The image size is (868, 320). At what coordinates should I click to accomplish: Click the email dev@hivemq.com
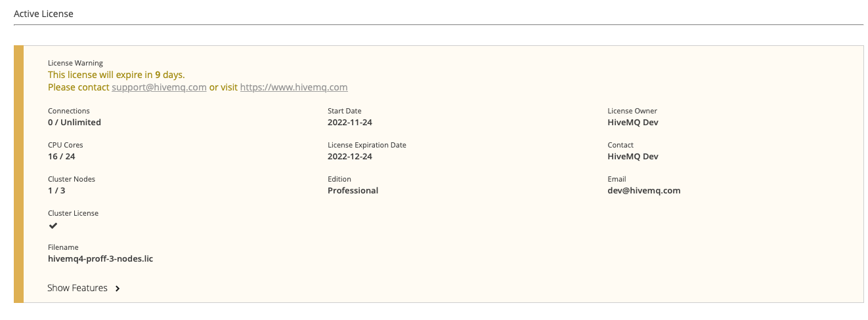tap(644, 191)
